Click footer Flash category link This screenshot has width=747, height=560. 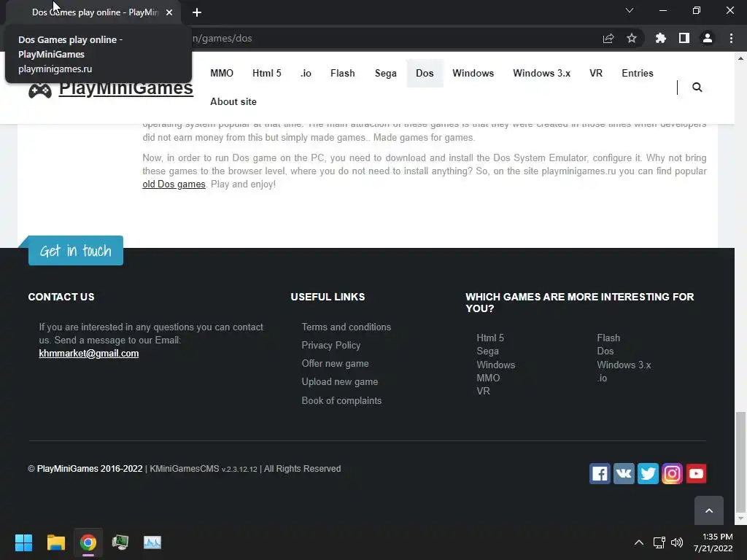(608, 338)
